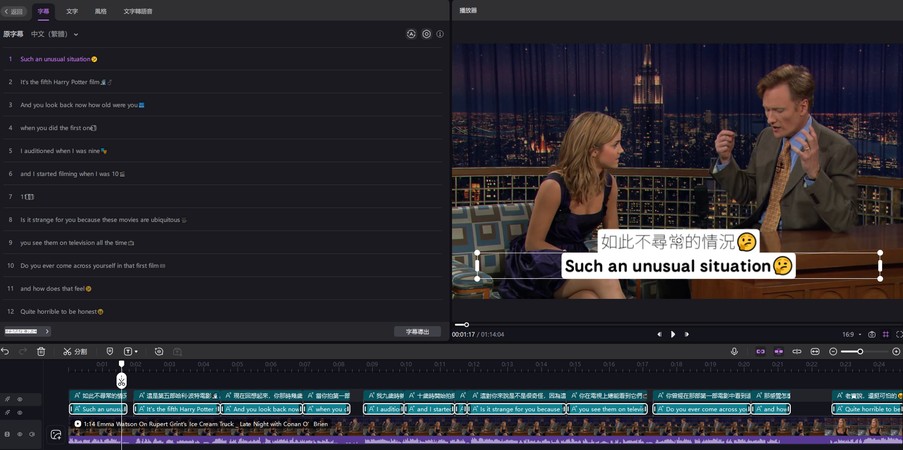Select subtitle 'Do you ever come across yourself'

pos(223,266)
